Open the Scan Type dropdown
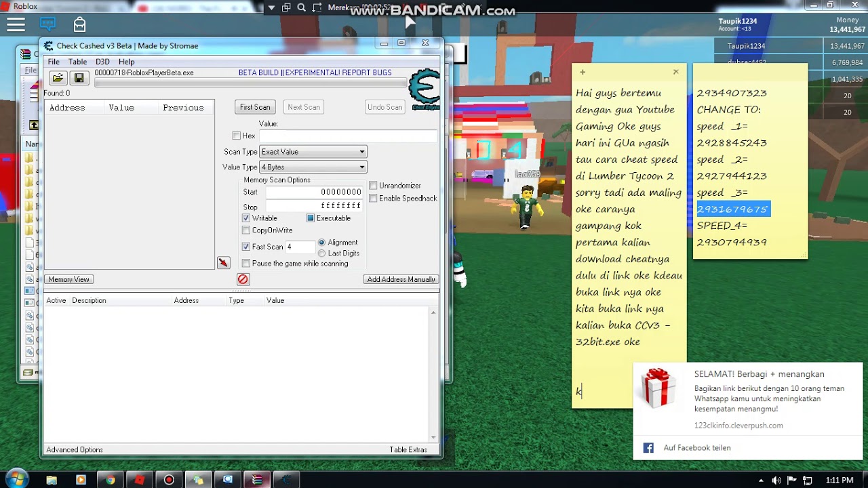This screenshot has width=868, height=488. click(313, 152)
